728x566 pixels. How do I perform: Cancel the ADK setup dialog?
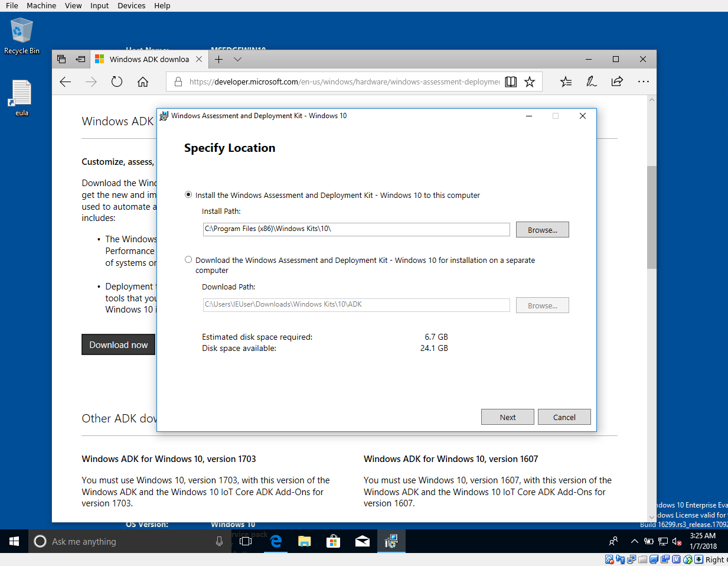pos(564,417)
